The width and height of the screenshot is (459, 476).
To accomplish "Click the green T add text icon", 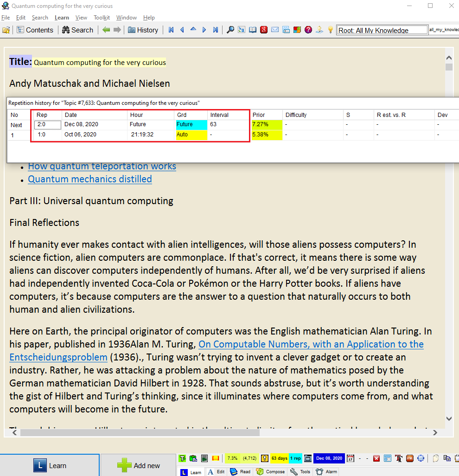I will [182, 458].
